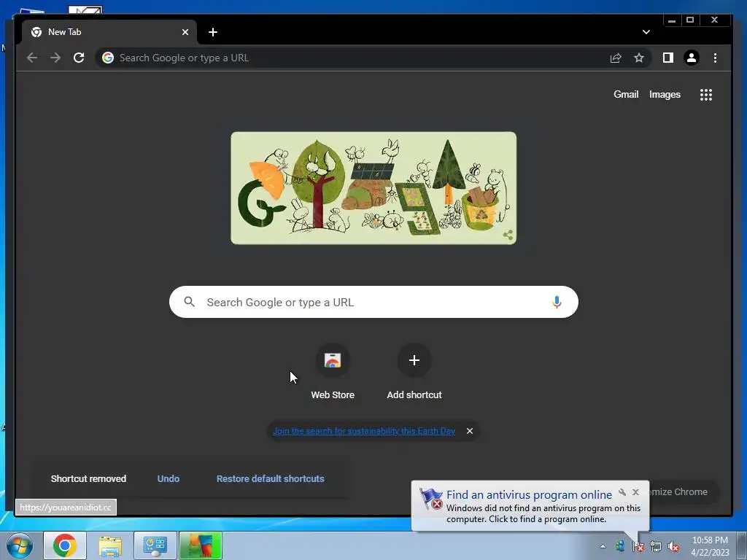
Task: Open the Earth Day Google doodle
Action: [373, 188]
